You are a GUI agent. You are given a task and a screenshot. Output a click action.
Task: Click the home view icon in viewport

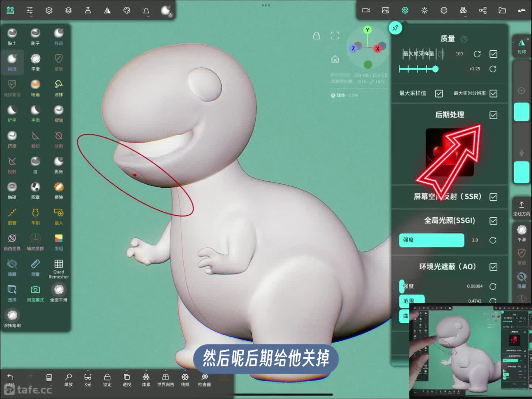tap(335, 59)
